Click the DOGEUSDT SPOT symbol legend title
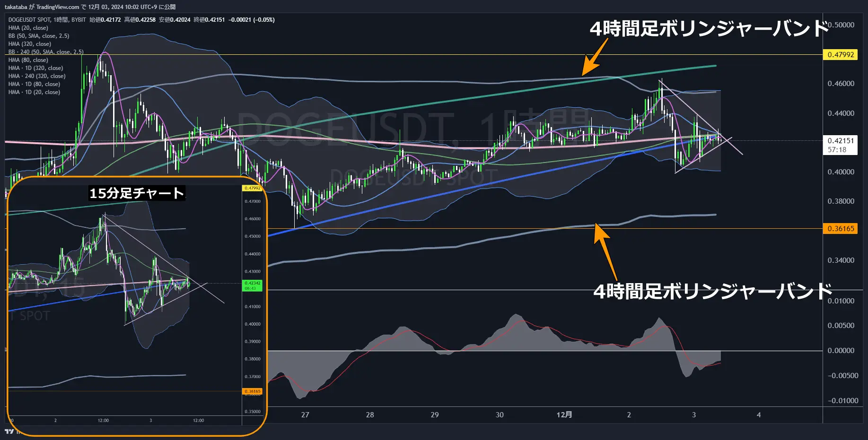868x440 pixels. (47, 20)
